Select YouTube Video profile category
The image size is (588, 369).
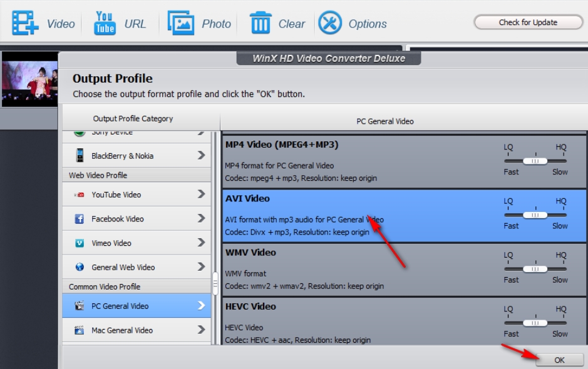[x=137, y=195]
